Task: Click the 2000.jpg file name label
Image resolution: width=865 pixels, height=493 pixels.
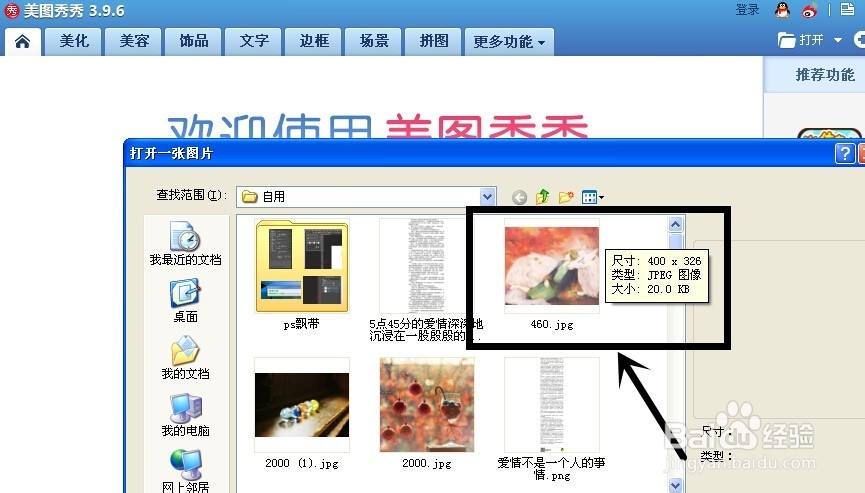Action: (427, 463)
